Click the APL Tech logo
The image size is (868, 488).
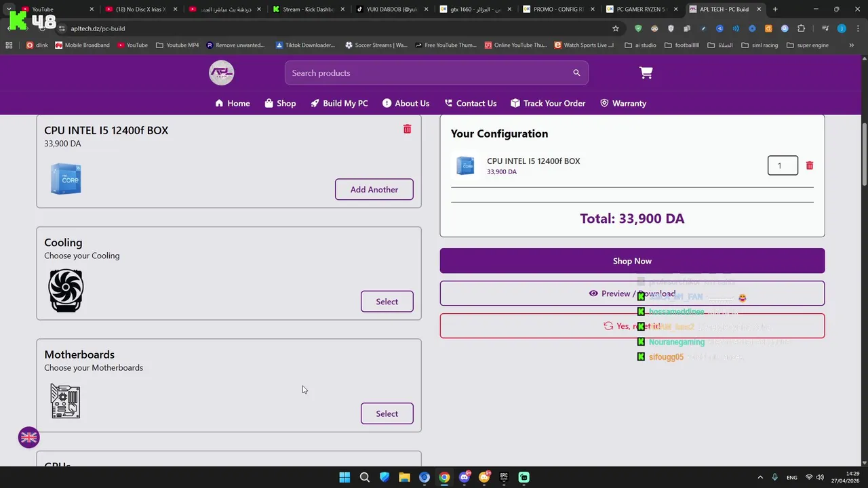point(221,73)
